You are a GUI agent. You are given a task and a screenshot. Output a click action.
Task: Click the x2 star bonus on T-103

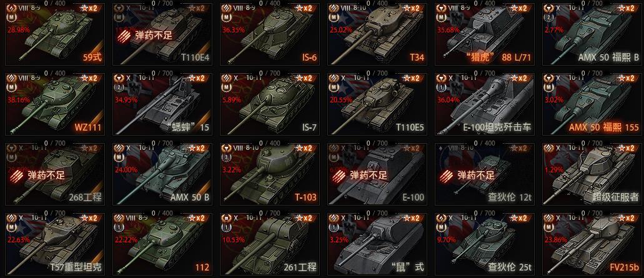[305, 148]
